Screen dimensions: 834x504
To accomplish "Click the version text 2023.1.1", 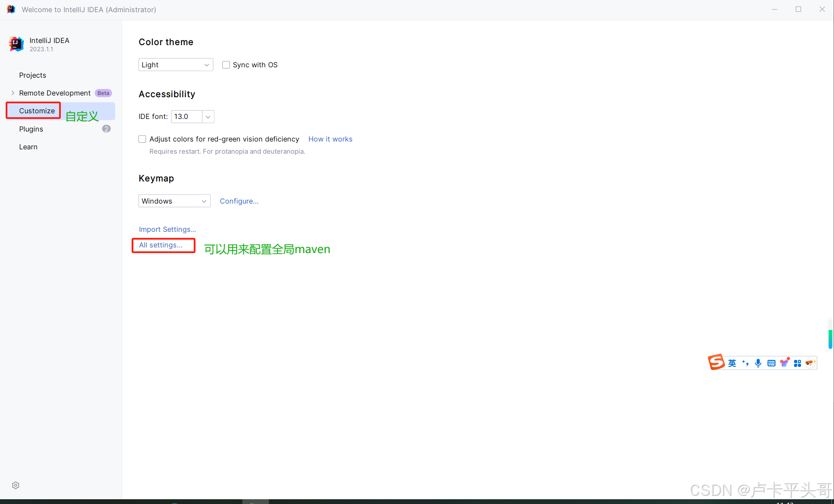I will click(x=41, y=49).
